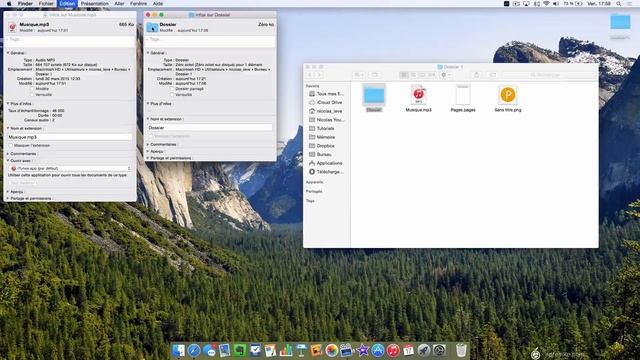
Task: Expand Commentaires in Musique.mp3 info window
Action: click(x=8, y=154)
